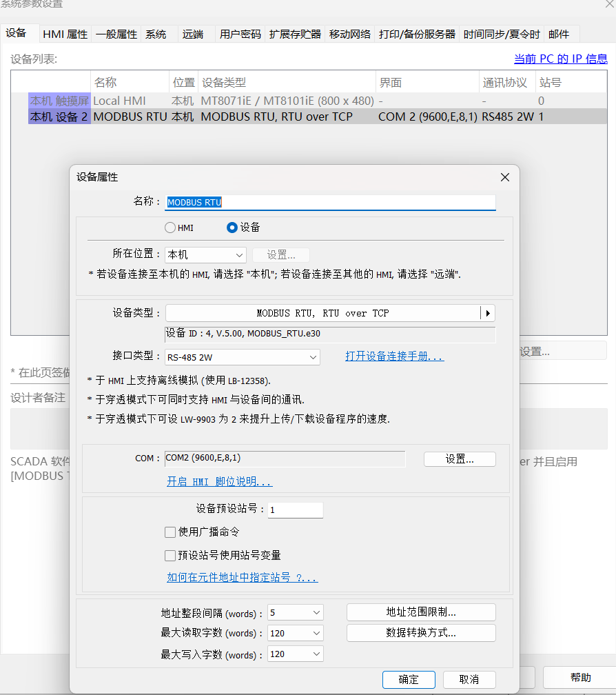Click the 设备预设站号 input field
Screen dimensions: 616x695
pos(296,510)
